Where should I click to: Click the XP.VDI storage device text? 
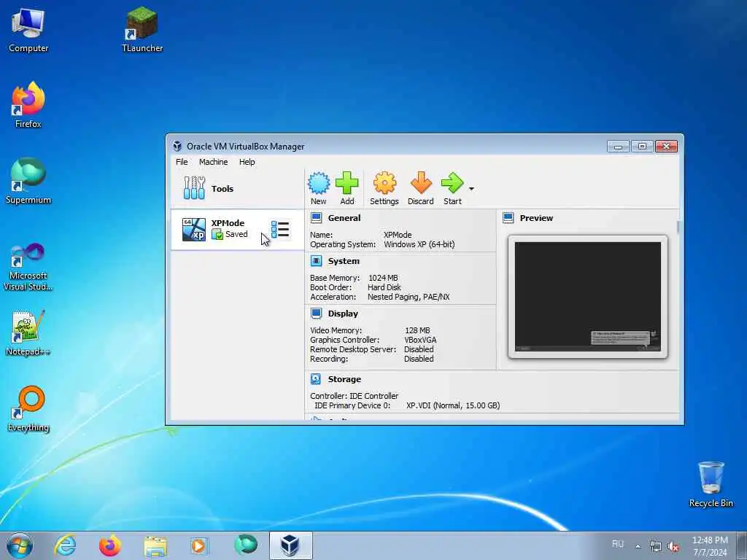[453, 405]
